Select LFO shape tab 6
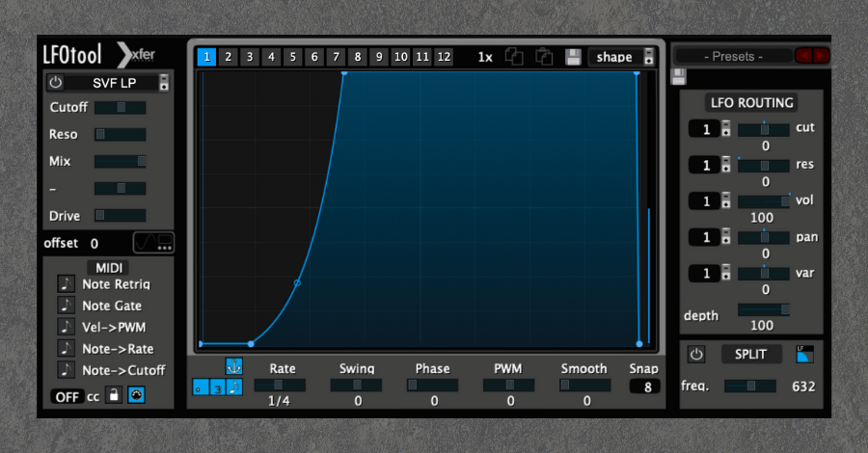The width and height of the screenshot is (868, 453). [314, 57]
